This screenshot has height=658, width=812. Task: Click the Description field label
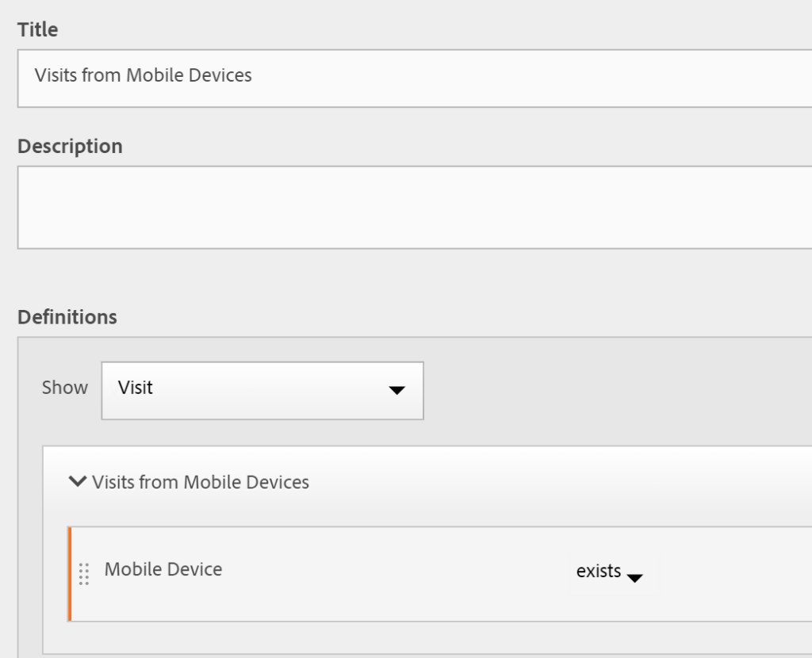[70, 147]
